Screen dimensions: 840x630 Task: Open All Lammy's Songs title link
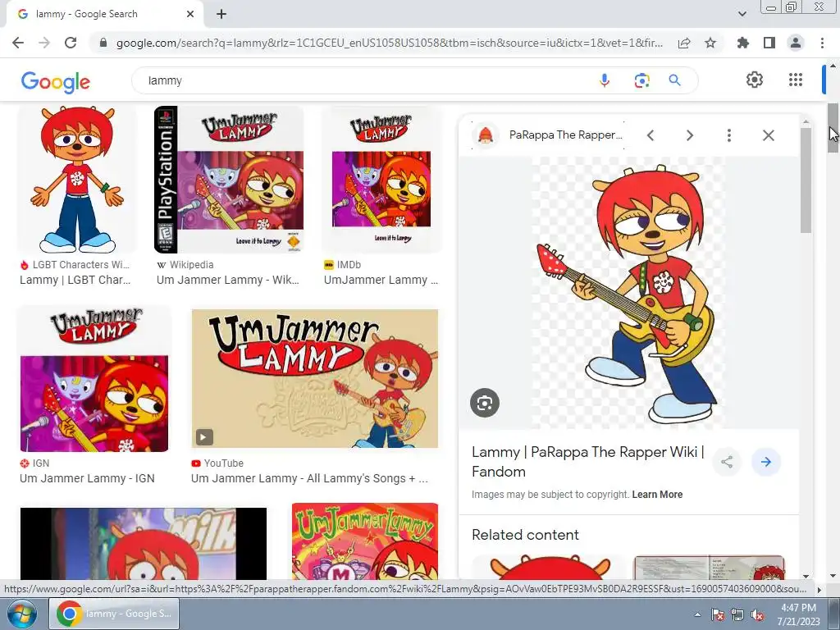[x=309, y=478]
